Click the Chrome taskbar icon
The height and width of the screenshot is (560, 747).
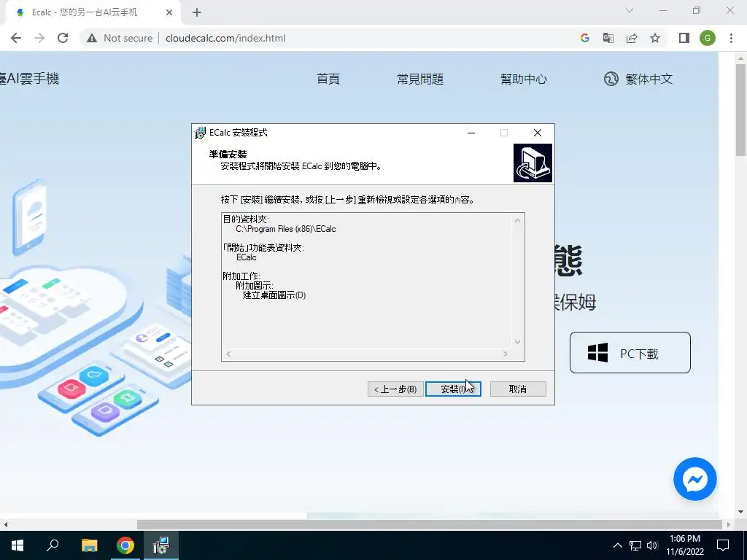125,545
